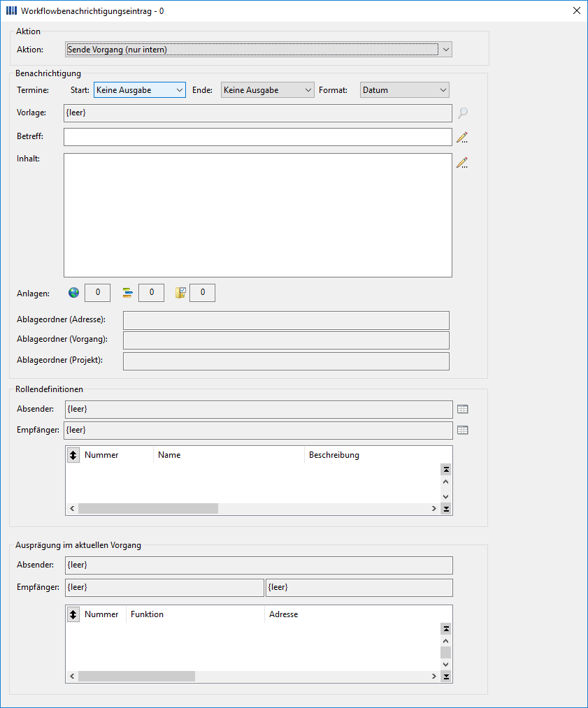Screen dimensions: 588x708
Task: Click the Workflow app icon in title bar
Action: pos(11,10)
